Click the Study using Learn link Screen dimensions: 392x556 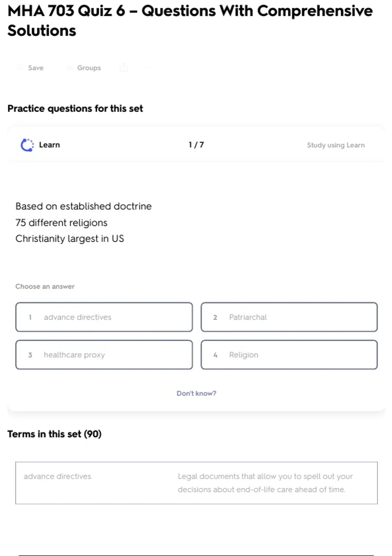(x=335, y=145)
